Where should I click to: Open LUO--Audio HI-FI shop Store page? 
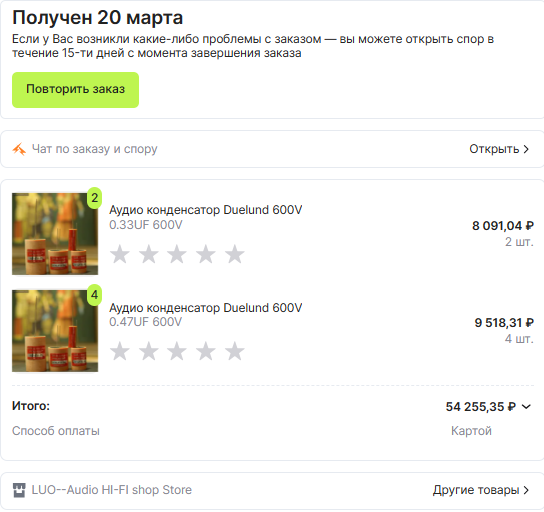tap(112, 490)
